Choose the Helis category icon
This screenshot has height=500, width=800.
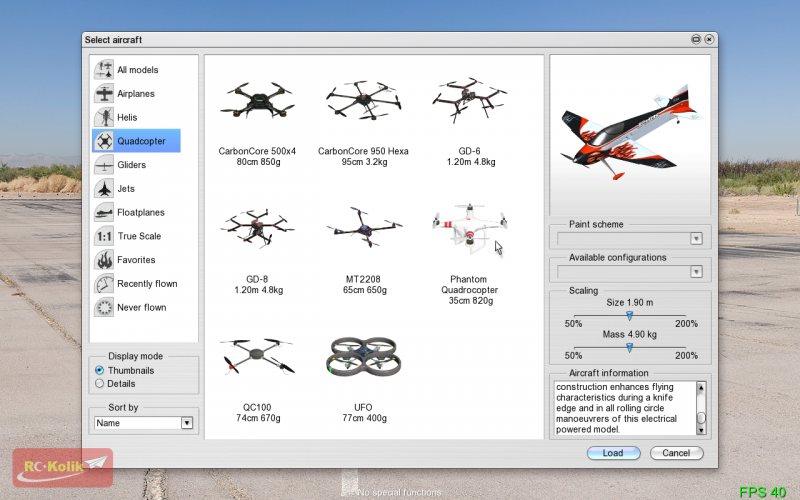104,117
